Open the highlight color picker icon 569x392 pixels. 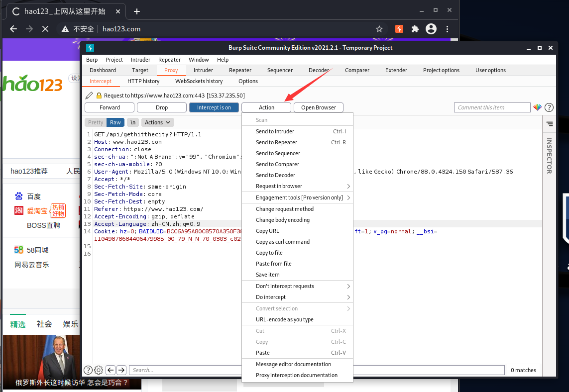pos(538,107)
